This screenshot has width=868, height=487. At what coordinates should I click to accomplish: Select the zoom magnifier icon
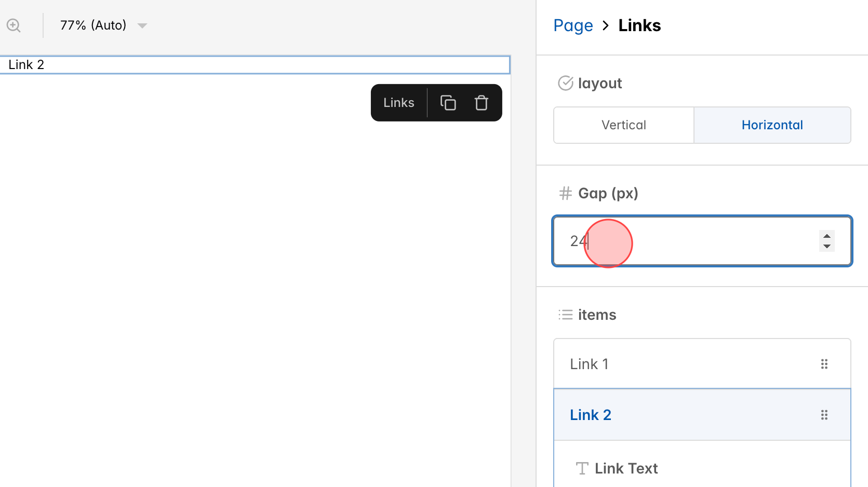click(13, 25)
